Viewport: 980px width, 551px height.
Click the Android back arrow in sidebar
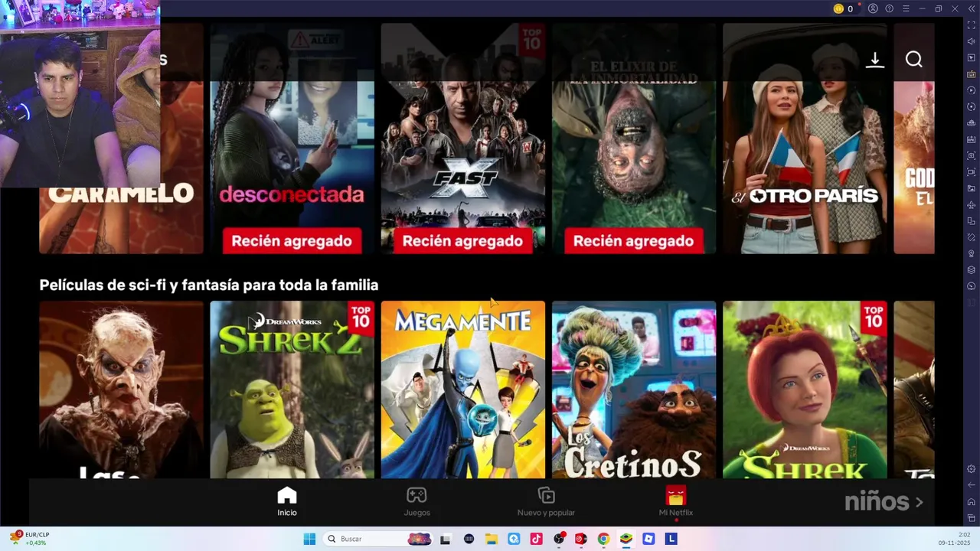tap(972, 485)
